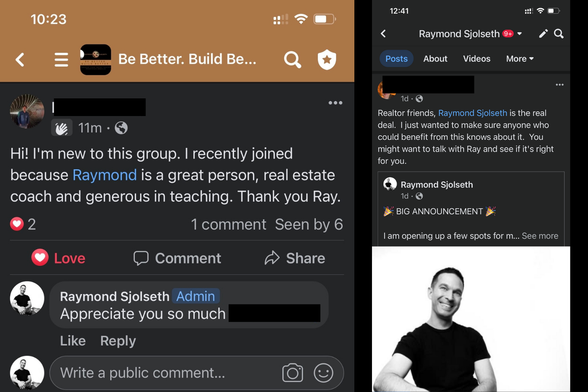Tap the admin shield star badge icon
The image size is (588, 392).
click(x=327, y=60)
